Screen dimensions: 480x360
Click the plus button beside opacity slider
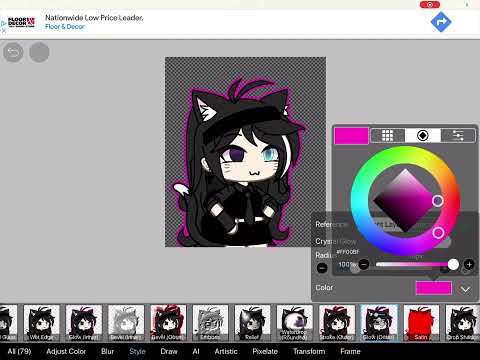[469, 265]
